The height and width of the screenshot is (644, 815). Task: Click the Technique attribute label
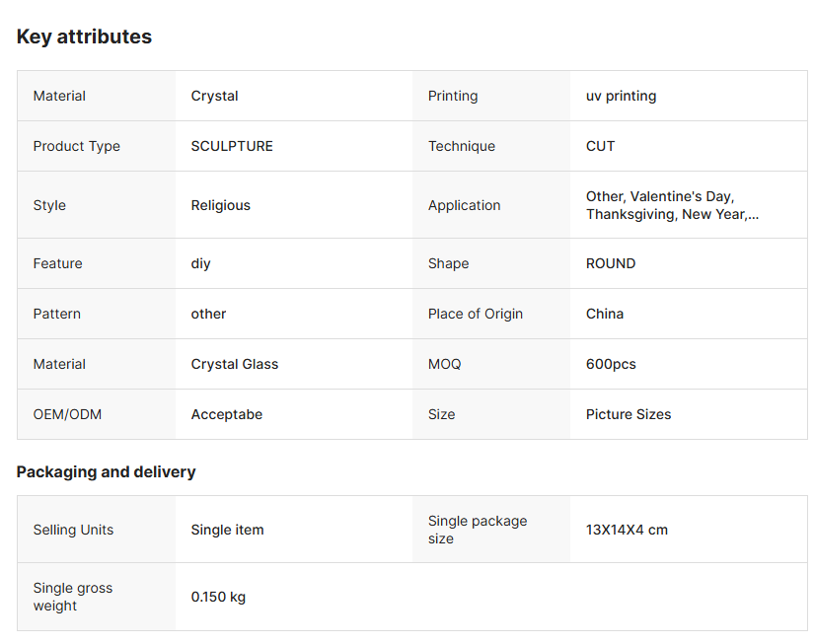[x=462, y=146]
